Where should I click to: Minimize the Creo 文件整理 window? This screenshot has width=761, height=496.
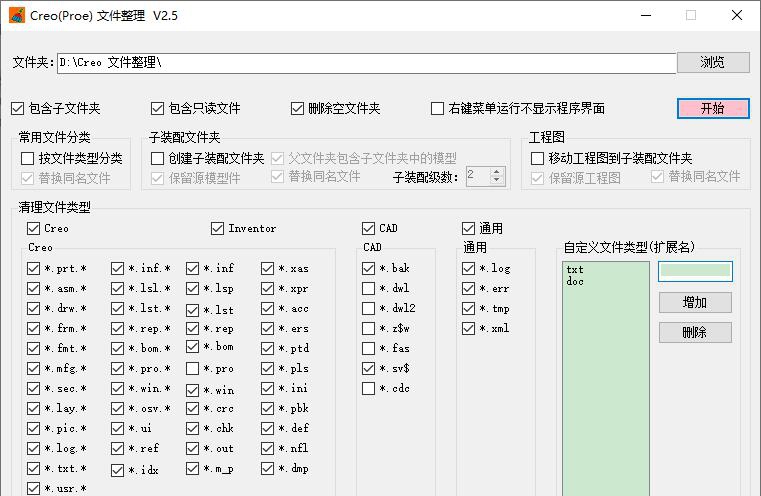pyautogui.click(x=645, y=16)
